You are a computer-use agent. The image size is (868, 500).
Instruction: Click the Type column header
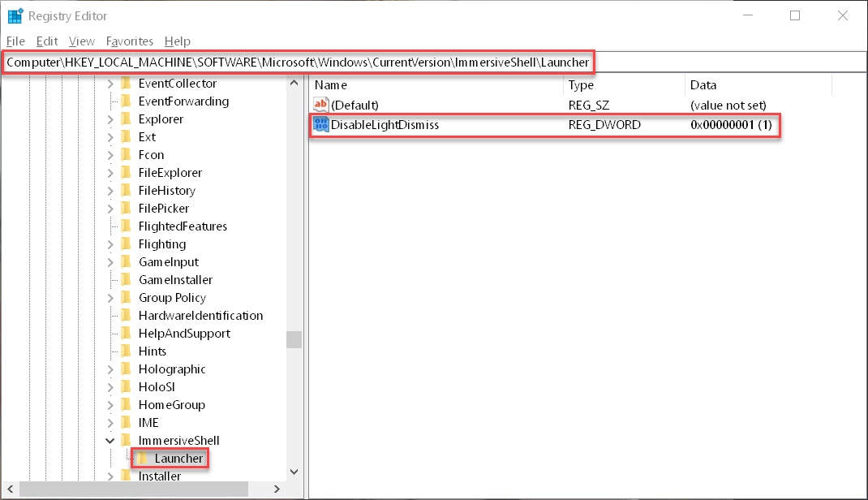(x=625, y=85)
